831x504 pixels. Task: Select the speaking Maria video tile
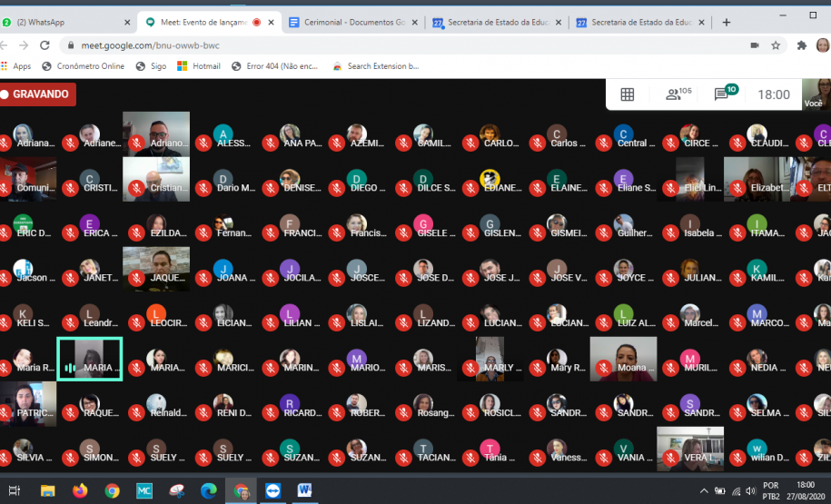click(90, 358)
